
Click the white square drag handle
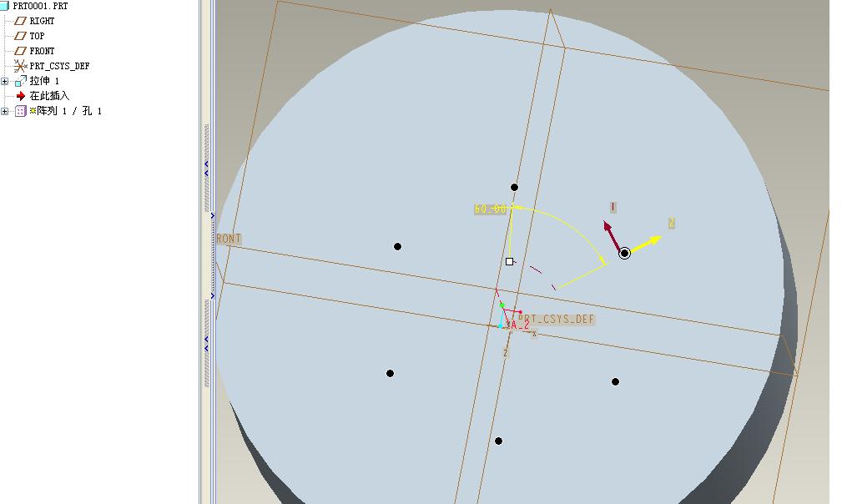tap(509, 261)
